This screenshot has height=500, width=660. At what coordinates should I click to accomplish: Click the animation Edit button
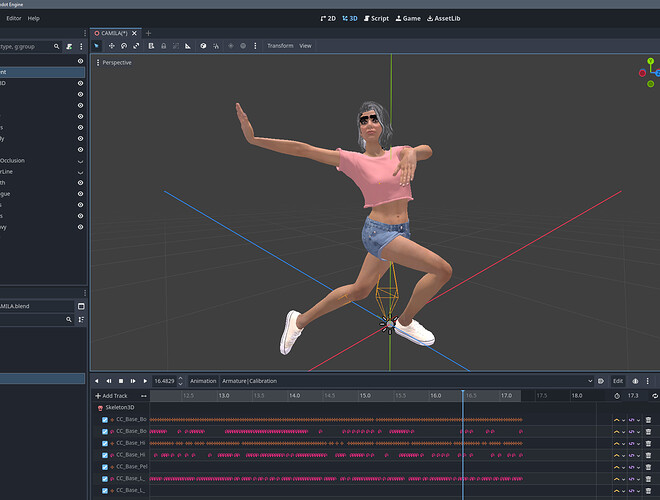pyautogui.click(x=617, y=381)
